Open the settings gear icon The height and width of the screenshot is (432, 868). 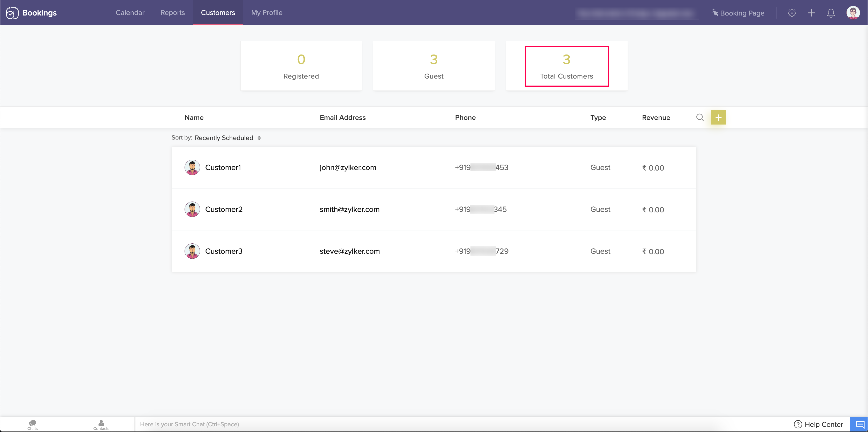792,13
